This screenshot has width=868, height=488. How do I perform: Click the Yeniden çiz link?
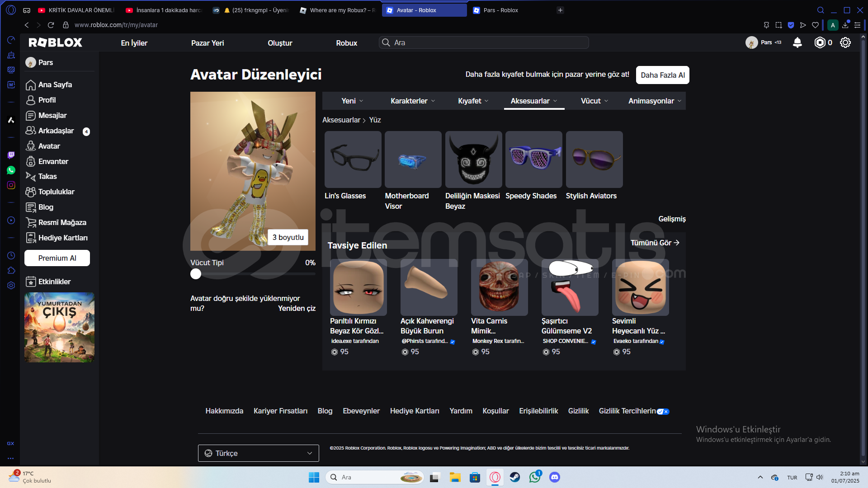(297, 308)
